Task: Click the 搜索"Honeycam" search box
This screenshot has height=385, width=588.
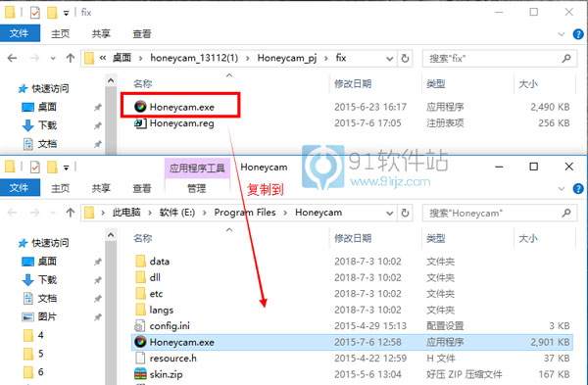Action: point(499,213)
